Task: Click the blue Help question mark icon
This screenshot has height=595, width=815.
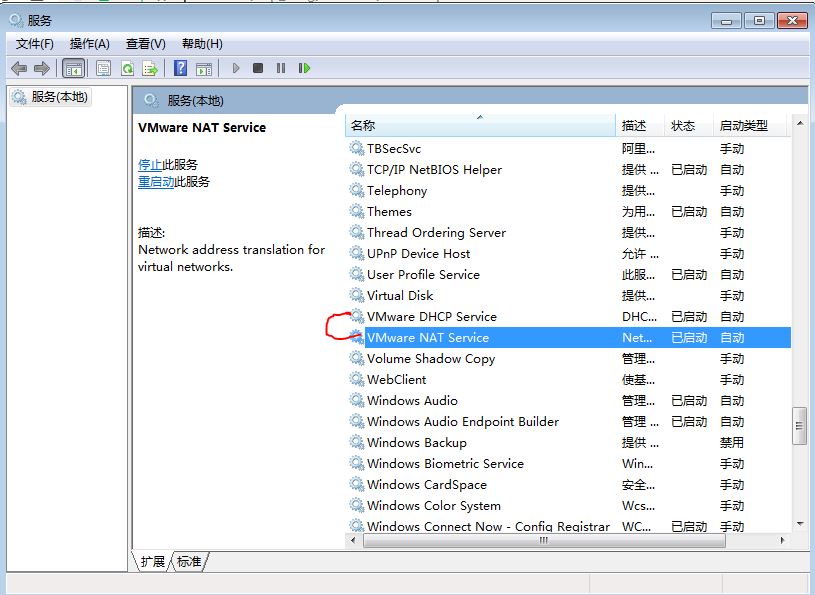Action: [180, 68]
